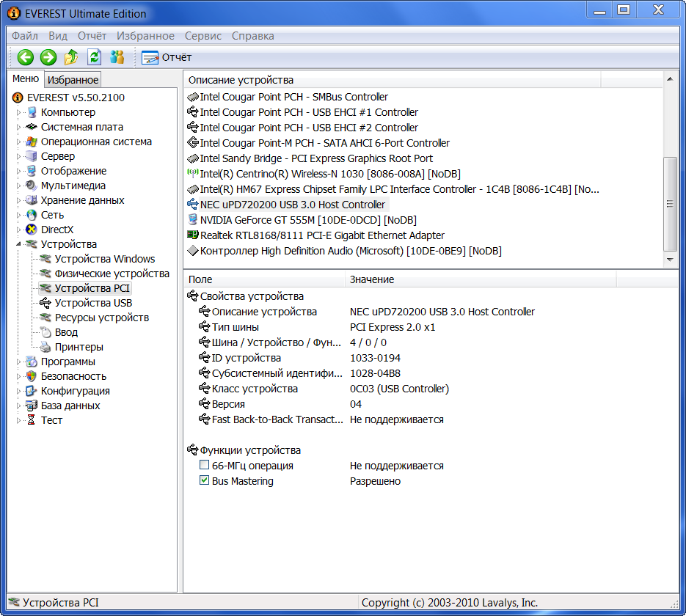Click the Intel Centrino Wireless-N 1030 icon
The height and width of the screenshot is (616, 686).
tap(193, 174)
